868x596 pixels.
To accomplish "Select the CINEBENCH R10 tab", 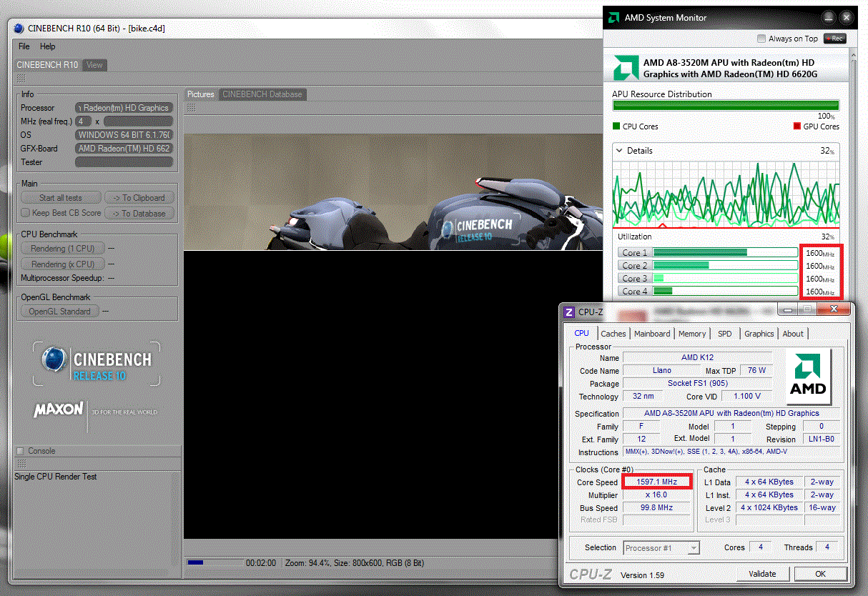I will tap(47, 65).
